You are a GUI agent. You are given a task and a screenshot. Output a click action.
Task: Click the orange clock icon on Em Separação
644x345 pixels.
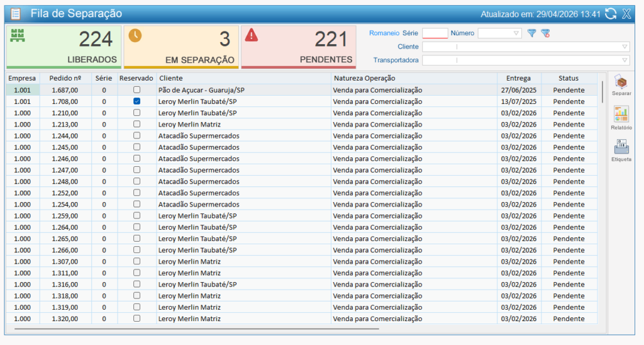pos(135,35)
